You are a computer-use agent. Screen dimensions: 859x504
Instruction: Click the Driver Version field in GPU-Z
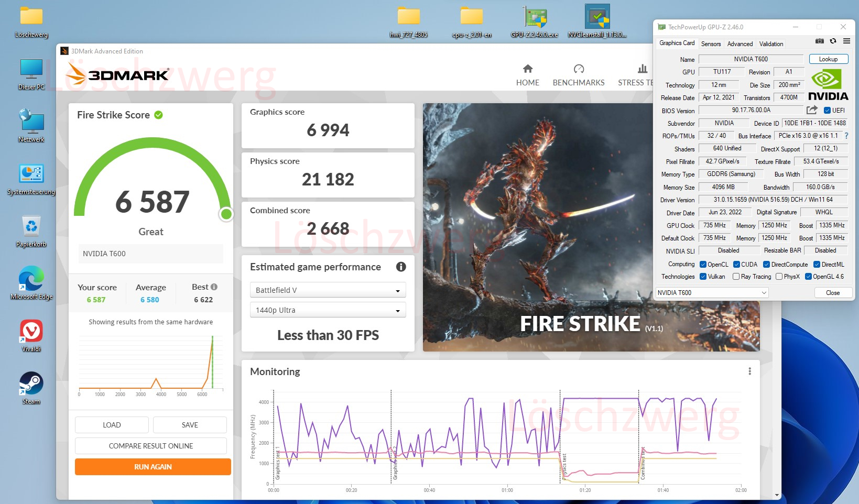click(773, 200)
